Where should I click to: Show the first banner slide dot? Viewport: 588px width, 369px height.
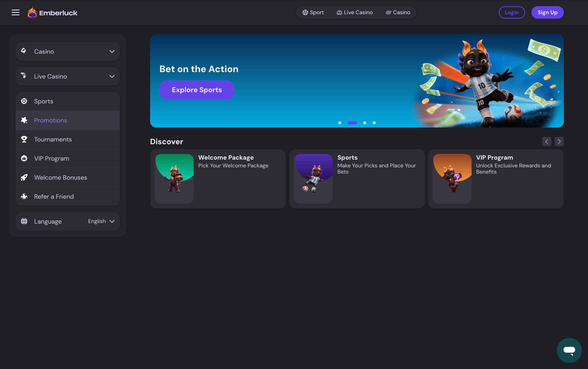click(x=340, y=123)
